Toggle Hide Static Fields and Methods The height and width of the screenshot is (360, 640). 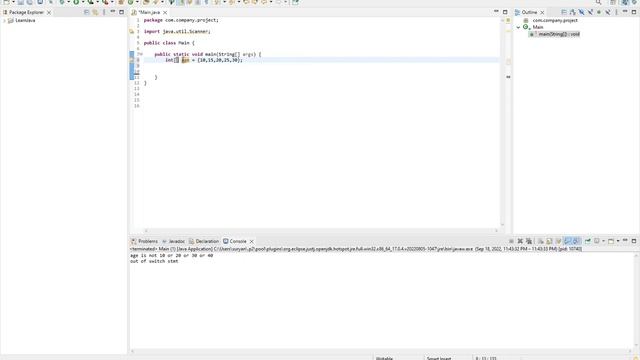pyautogui.click(x=590, y=12)
